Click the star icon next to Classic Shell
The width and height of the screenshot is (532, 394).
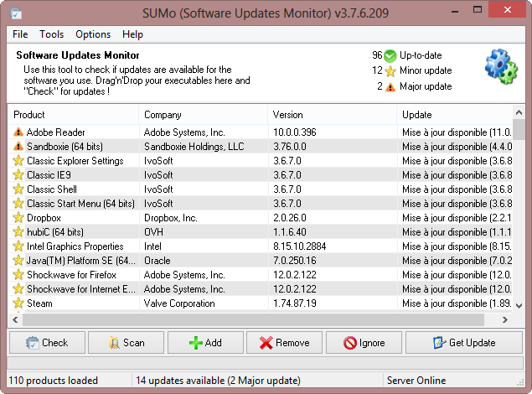pyautogui.click(x=18, y=189)
